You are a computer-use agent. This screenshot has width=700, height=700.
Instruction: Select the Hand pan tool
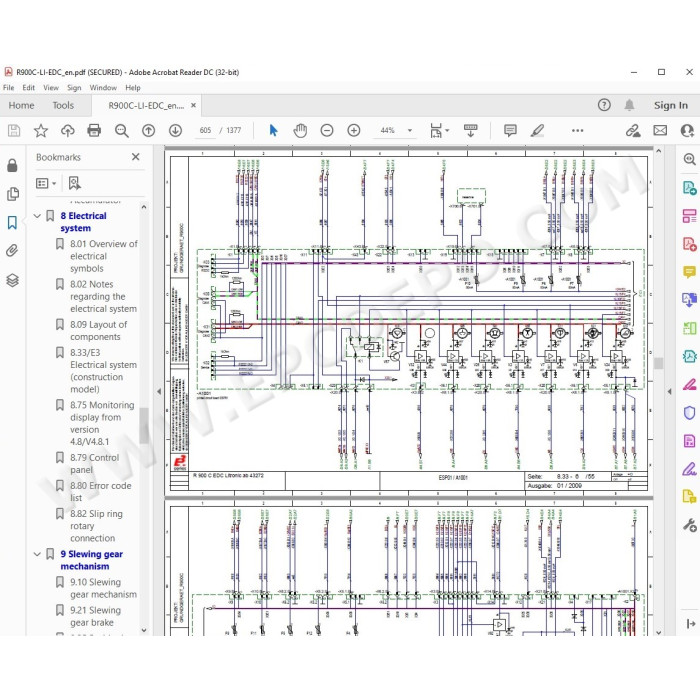[300, 130]
